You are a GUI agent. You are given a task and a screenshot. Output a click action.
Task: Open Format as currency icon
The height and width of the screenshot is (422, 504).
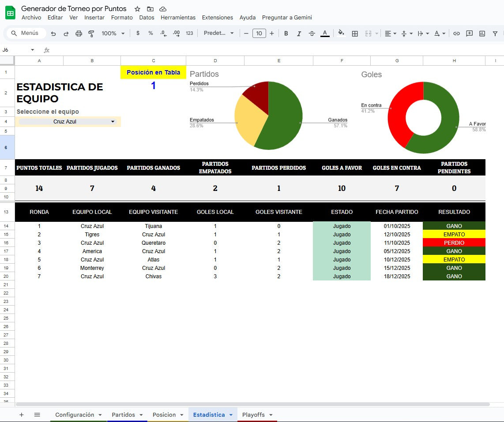pos(138,33)
